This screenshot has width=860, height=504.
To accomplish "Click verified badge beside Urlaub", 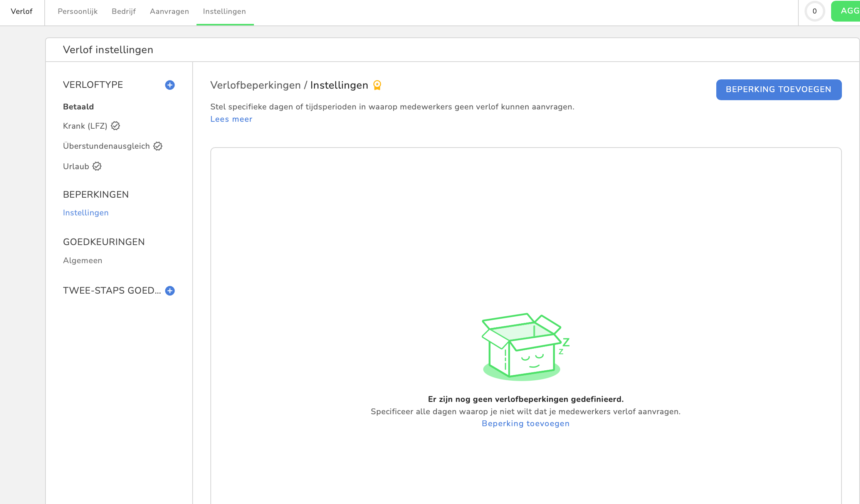I will (x=97, y=166).
